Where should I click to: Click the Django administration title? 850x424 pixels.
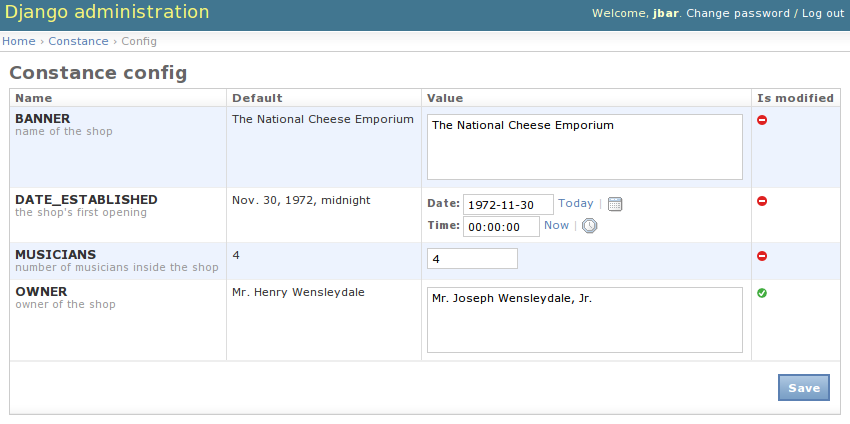coord(106,13)
